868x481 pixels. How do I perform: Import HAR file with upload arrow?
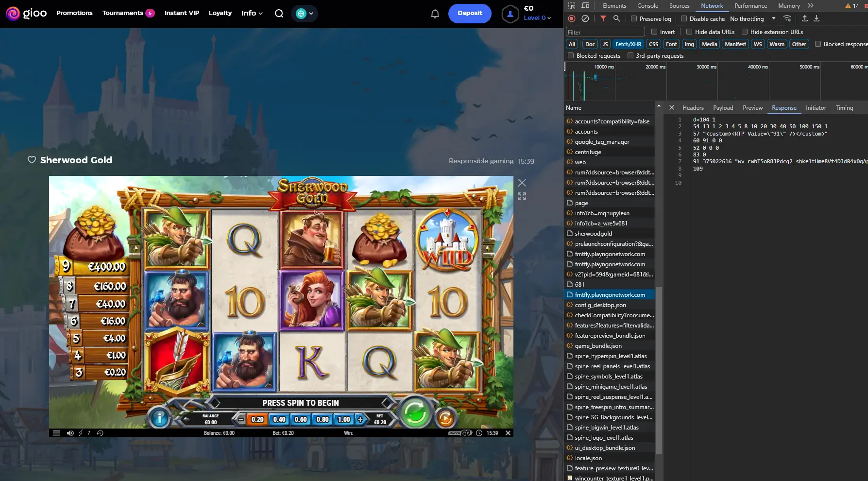pos(804,18)
